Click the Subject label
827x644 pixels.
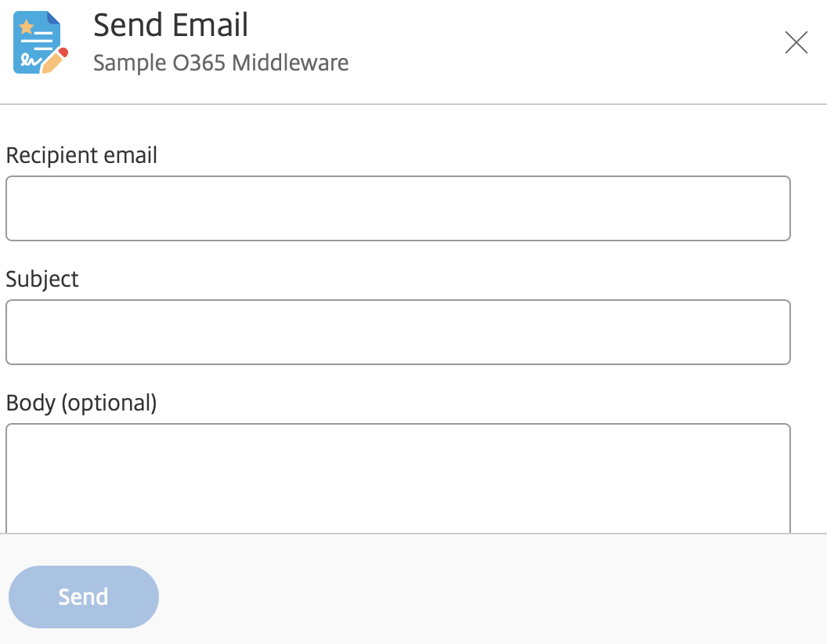[42, 279]
